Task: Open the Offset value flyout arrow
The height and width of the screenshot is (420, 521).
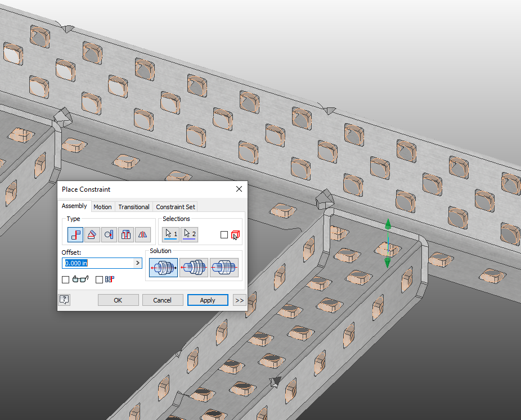Action: [x=137, y=263]
